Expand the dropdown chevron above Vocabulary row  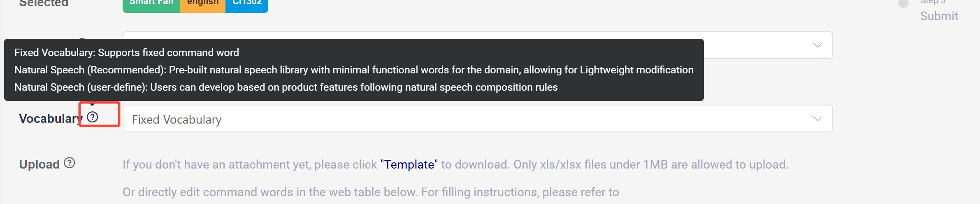pyautogui.click(x=817, y=45)
